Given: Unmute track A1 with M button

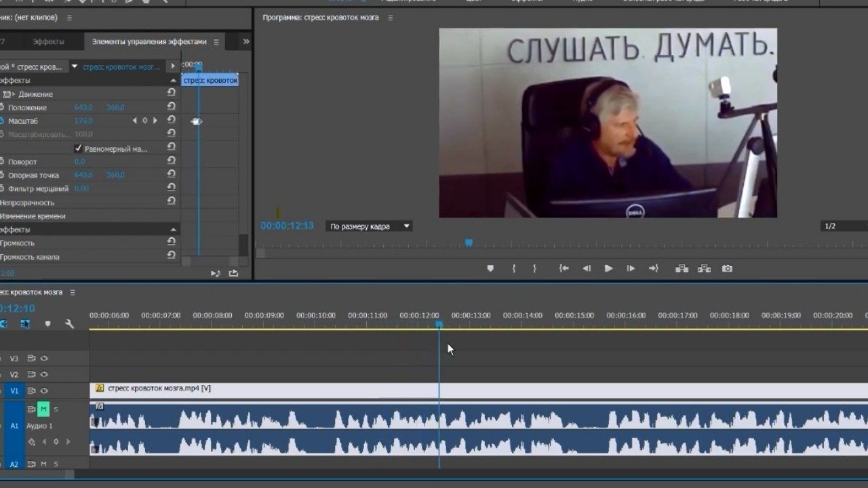Looking at the screenshot, I should 43,409.
